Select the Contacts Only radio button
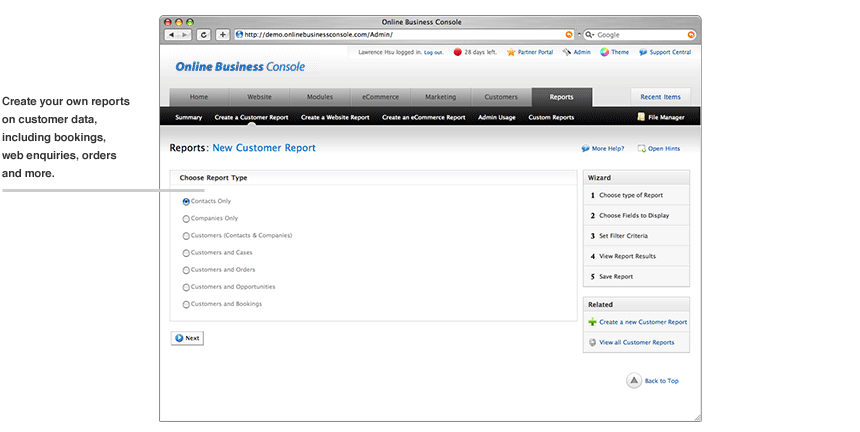The width and height of the screenshot is (860, 432). 186,201
